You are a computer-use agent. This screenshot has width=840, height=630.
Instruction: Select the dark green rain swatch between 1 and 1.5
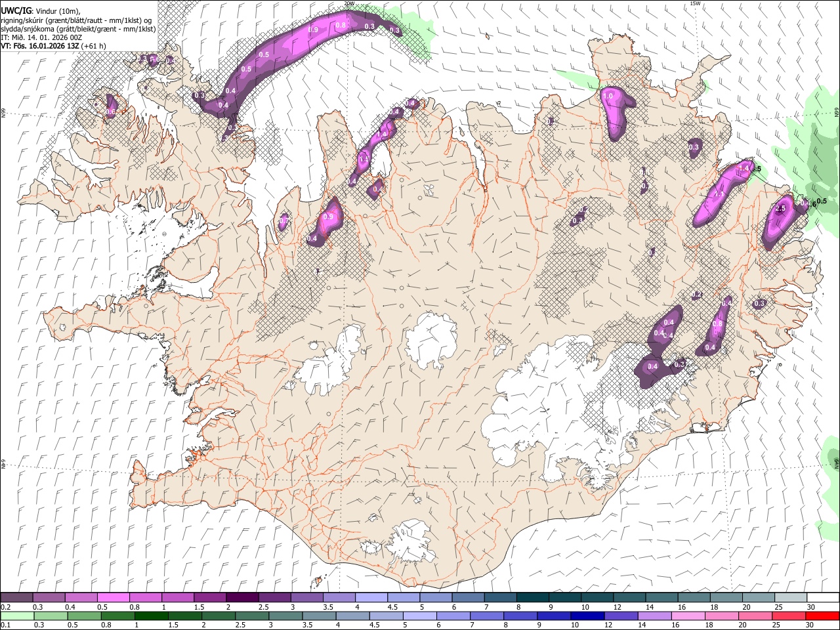coord(152,616)
